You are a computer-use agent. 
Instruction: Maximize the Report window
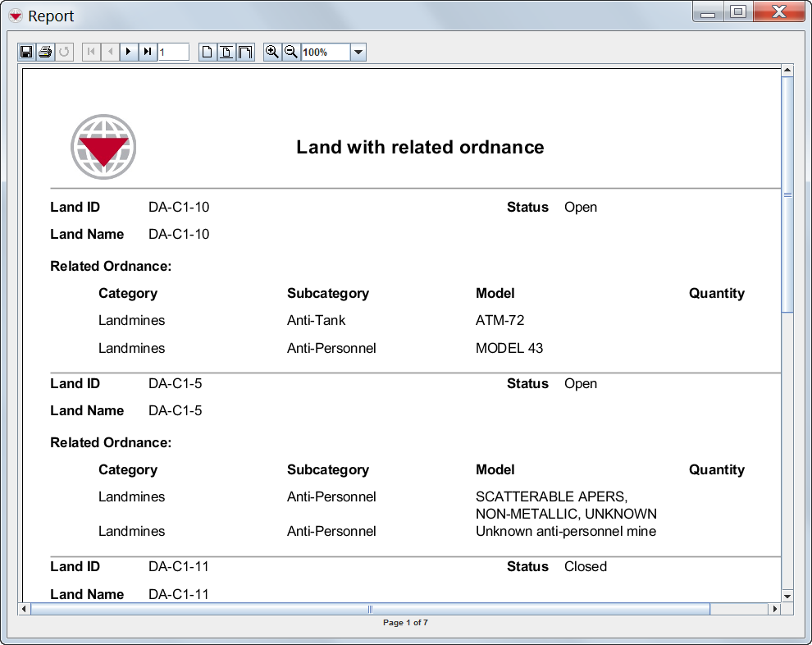click(x=737, y=12)
